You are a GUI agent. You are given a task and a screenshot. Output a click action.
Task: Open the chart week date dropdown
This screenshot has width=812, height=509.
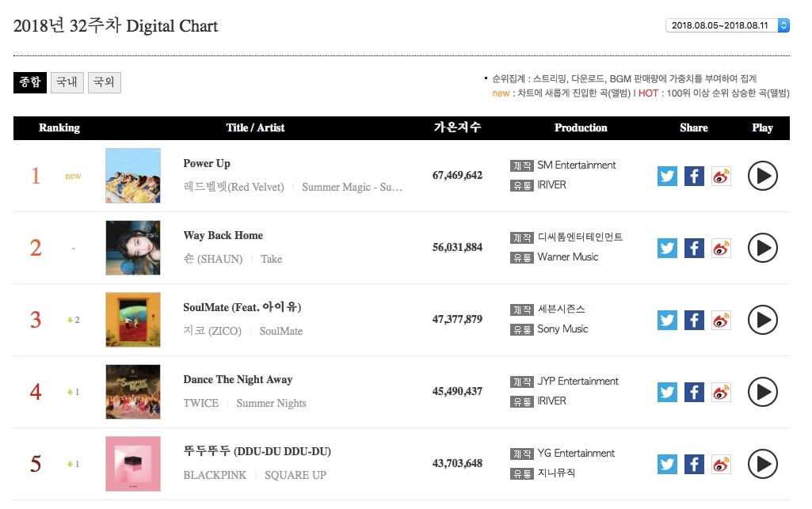coord(727,25)
